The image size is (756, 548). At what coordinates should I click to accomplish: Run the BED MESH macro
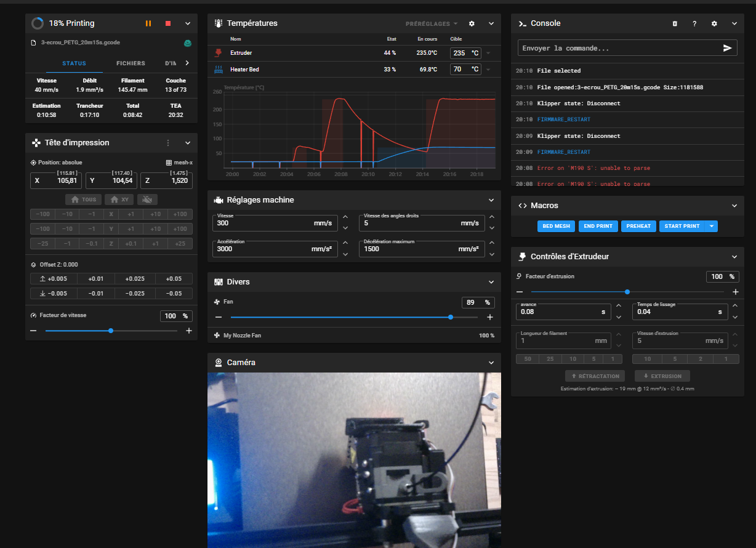point(557,226)
